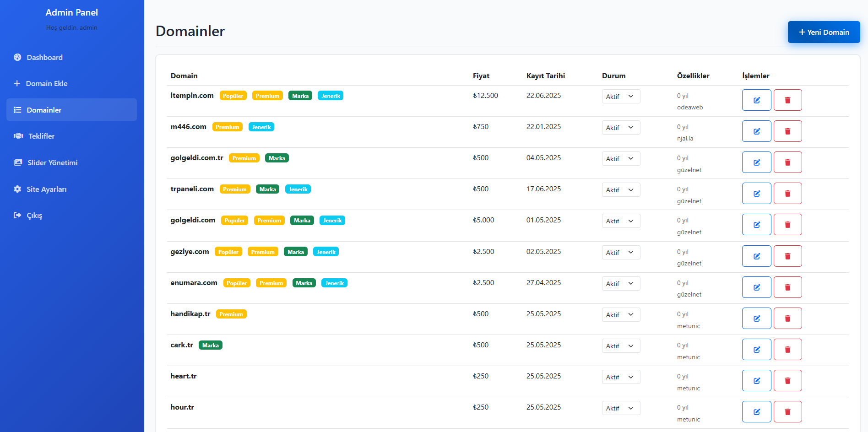Trash the cark.tr domain
868x432 pixels.
[787, 349]
